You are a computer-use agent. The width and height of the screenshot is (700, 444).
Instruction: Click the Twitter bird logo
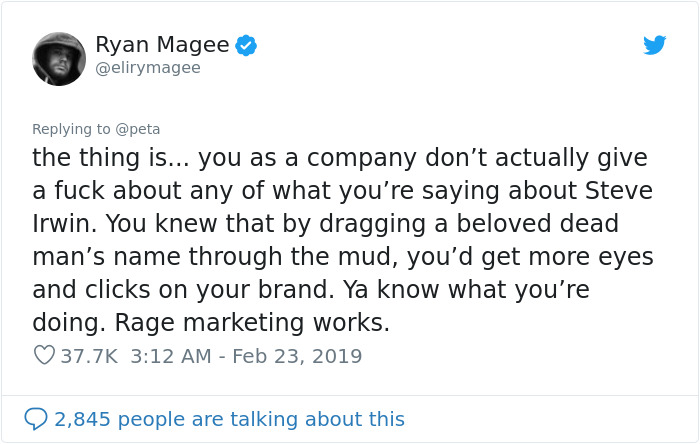[x=654, y=45]
